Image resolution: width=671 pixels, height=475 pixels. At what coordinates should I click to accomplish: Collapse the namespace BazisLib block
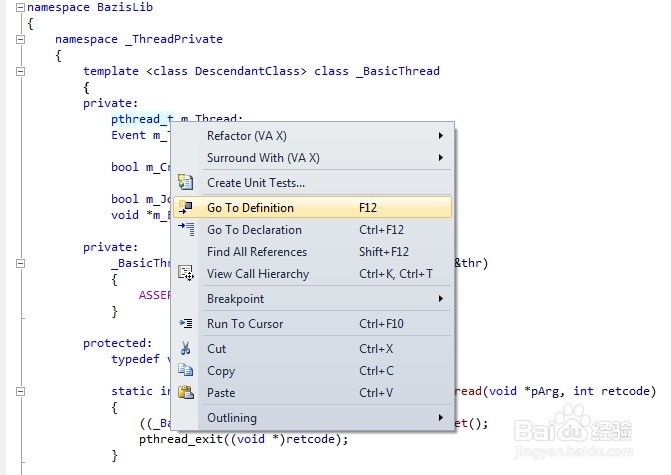tap(20, 8)
